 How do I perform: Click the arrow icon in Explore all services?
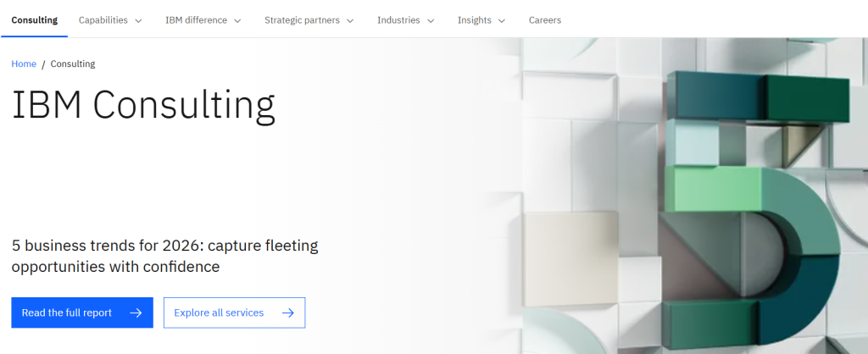coord(288,313)
